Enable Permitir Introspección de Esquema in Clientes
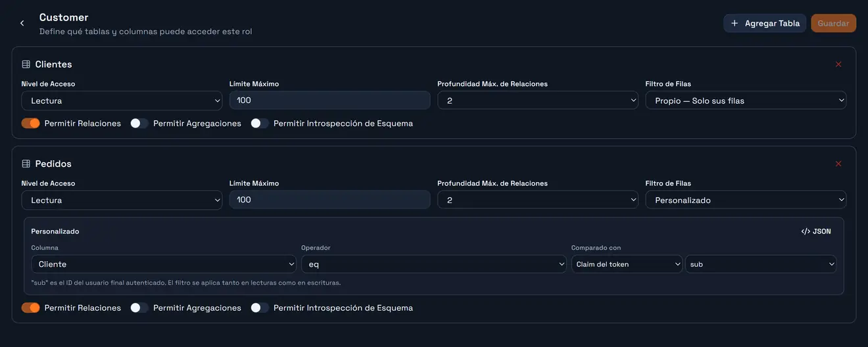Screen dimensions: 868x347 pyautogui.click(x=260, y=123)
